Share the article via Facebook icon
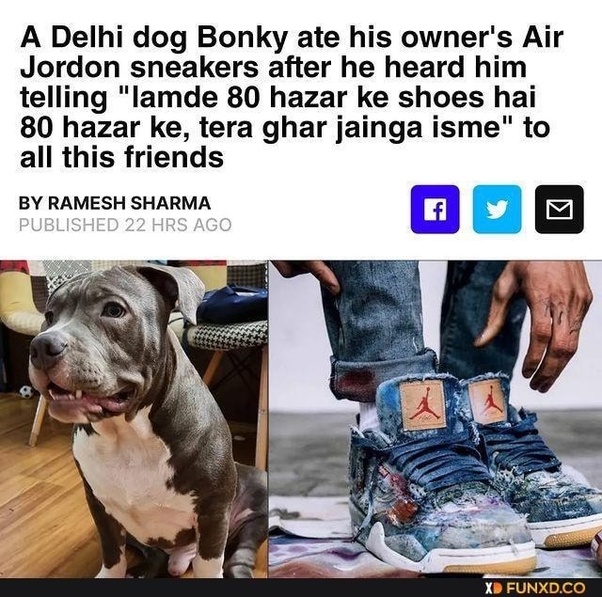The width and height of the screenshot is (602, 597). 435,209
